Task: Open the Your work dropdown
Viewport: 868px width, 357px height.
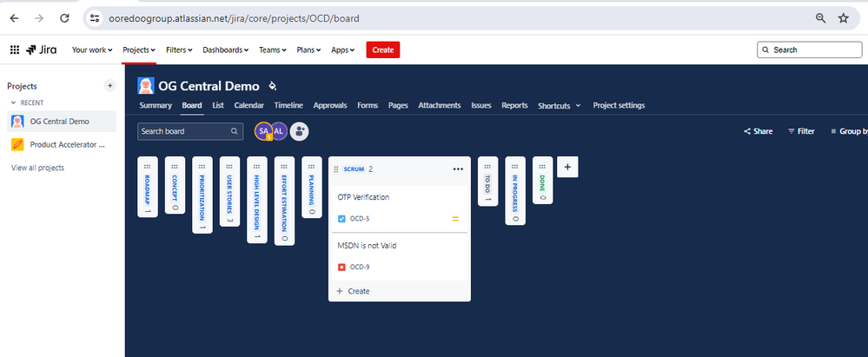Action: (92, 50)
